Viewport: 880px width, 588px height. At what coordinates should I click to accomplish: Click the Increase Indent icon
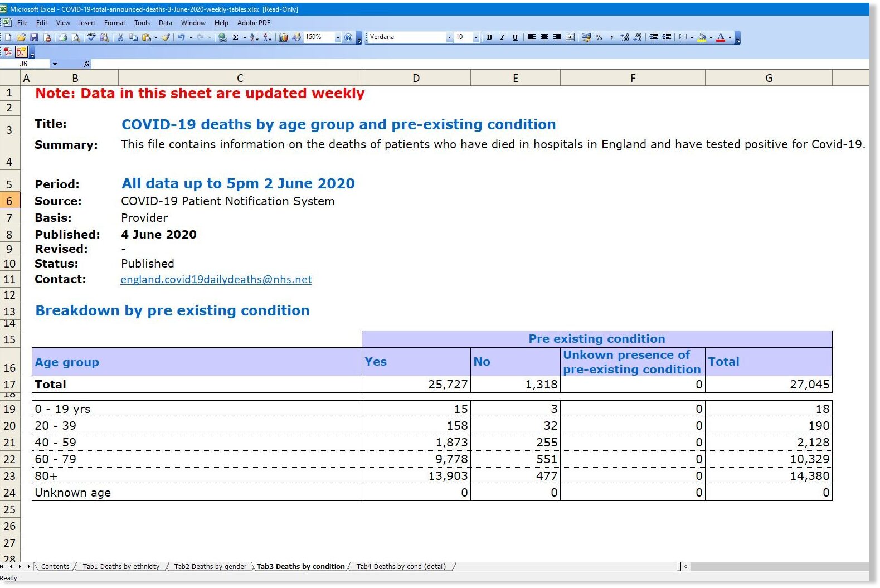667,37
